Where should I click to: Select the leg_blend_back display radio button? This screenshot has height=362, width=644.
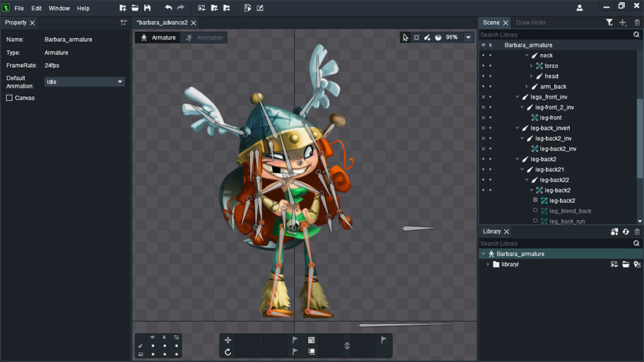click(535, 211)
